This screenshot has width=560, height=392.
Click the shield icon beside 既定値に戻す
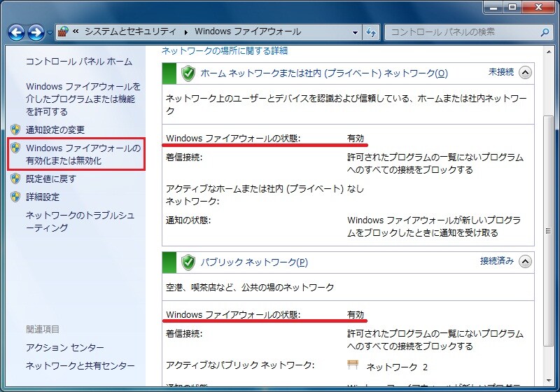pos(15,178)
